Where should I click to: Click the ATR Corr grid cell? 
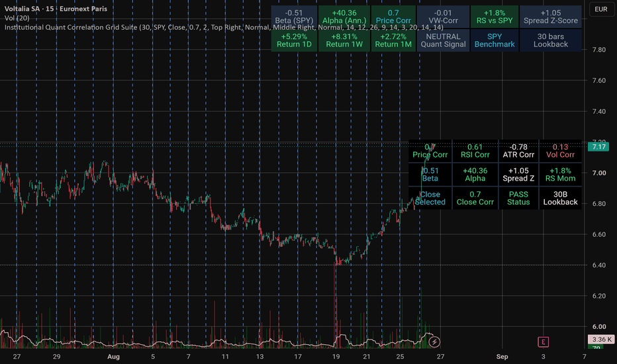pos(518,151)
